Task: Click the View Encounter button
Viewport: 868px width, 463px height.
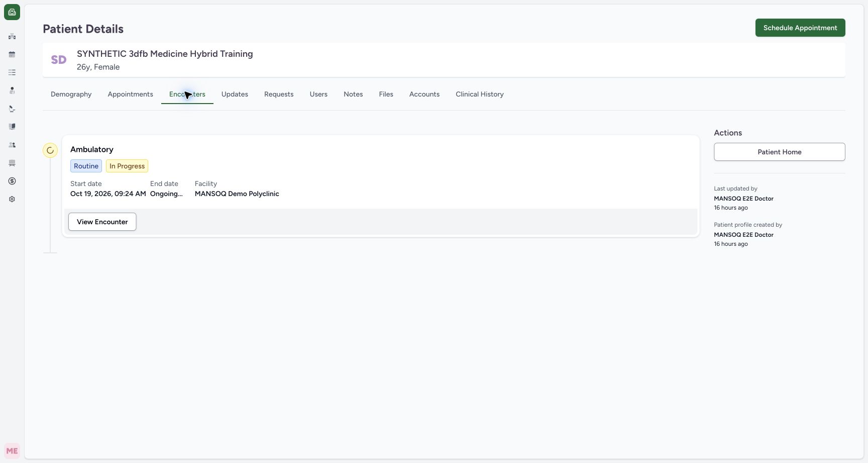Action: click(x=102, y=222)
